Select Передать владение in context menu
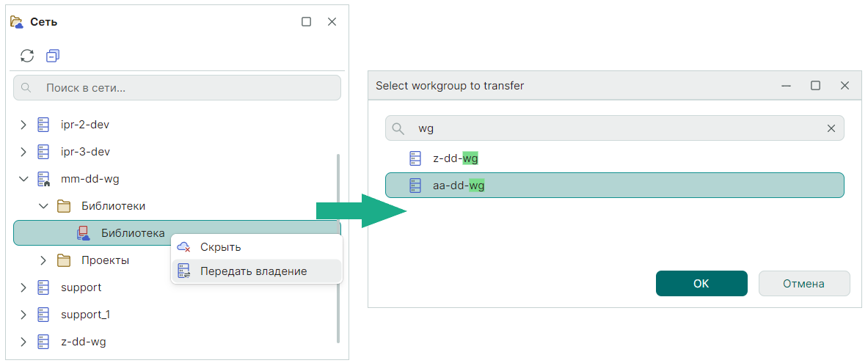Viewport: 868px width, 363px height. pos(253,271)
